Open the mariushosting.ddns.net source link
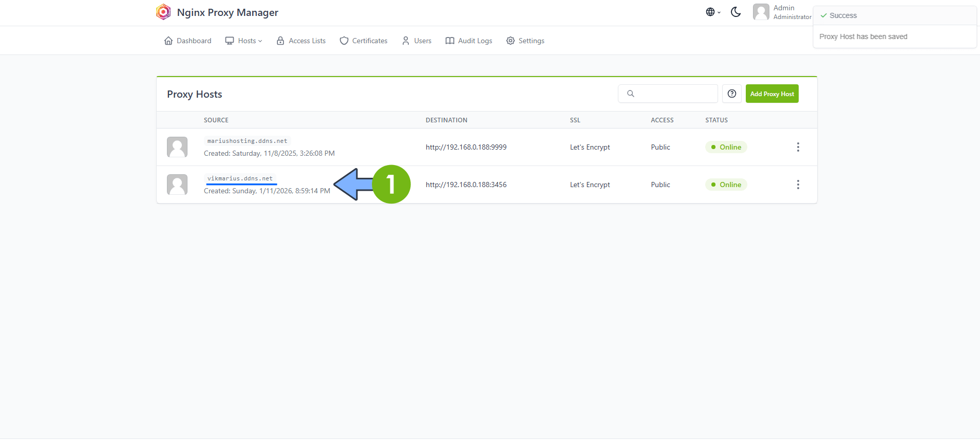The image size is (980, 440). coord(247,141)
